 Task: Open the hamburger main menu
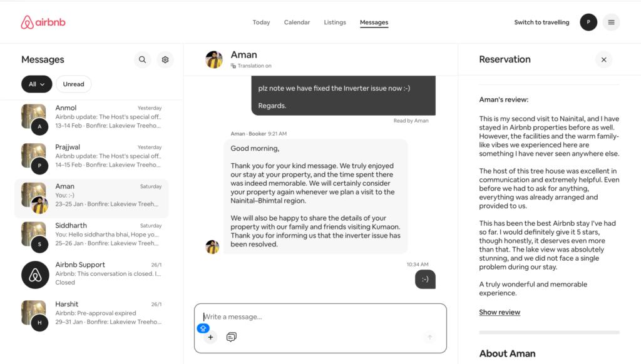(x=611, y=23)
